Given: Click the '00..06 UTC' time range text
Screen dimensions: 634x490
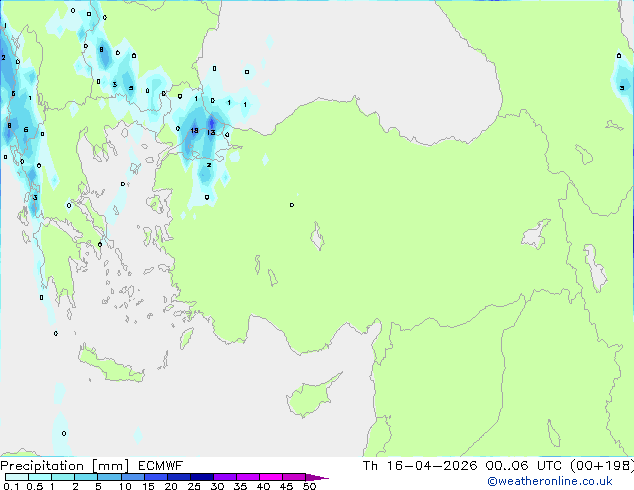Looking at the screenshot, I should 524,466.
